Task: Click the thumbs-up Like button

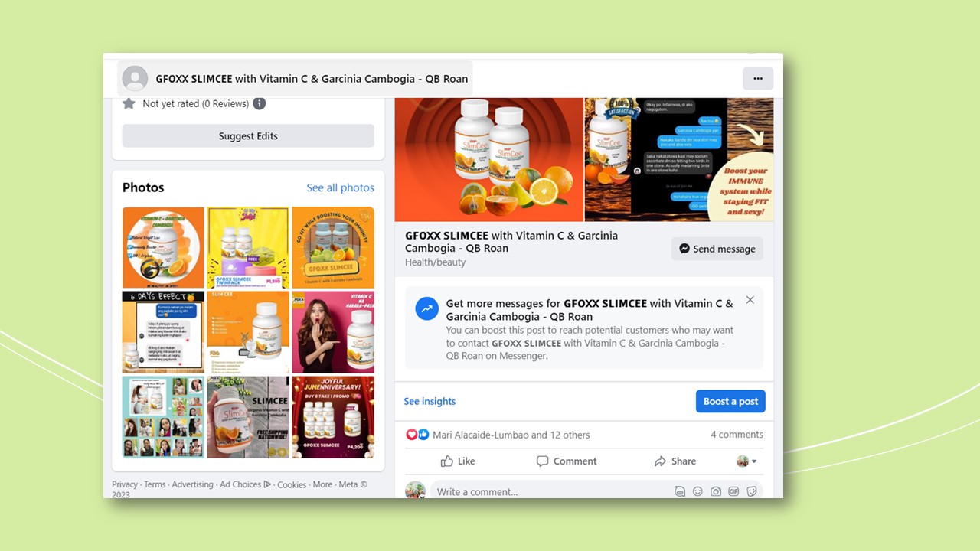Action: pyautogui.click(x=458, y=461)
